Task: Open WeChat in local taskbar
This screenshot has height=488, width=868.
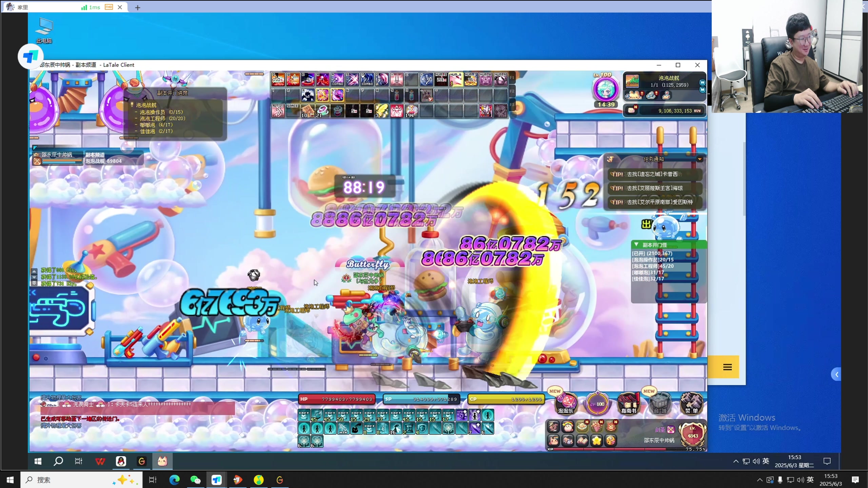Action: point(195,480)
